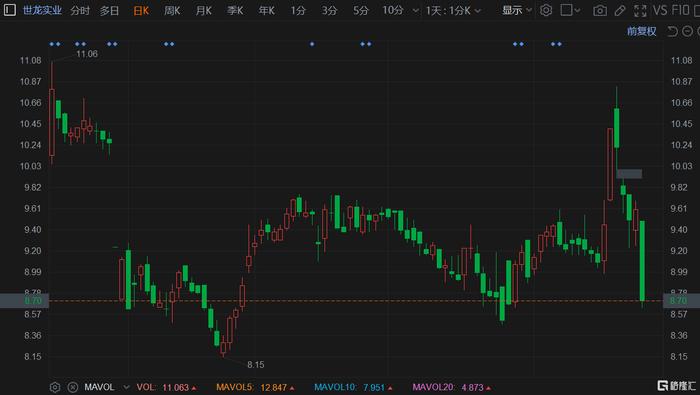This screenshot has width=700, height=395.
Task: Toggle the left sidebar panel icon
Action: click(9, 10)
